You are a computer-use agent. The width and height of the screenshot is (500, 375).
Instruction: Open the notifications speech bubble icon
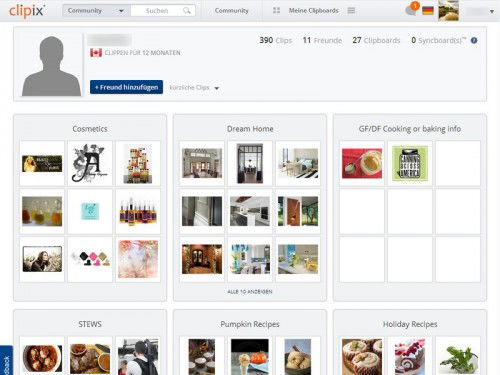(x=411, y=10)
